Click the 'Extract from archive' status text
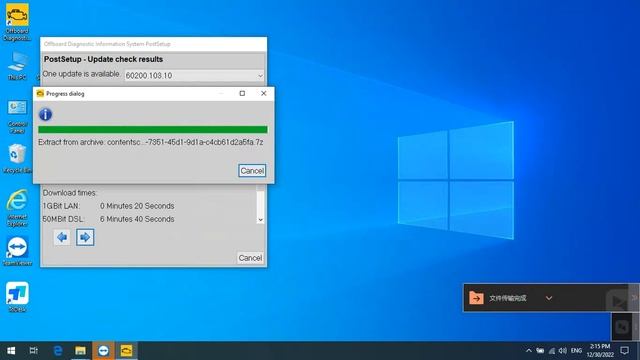 151,142
